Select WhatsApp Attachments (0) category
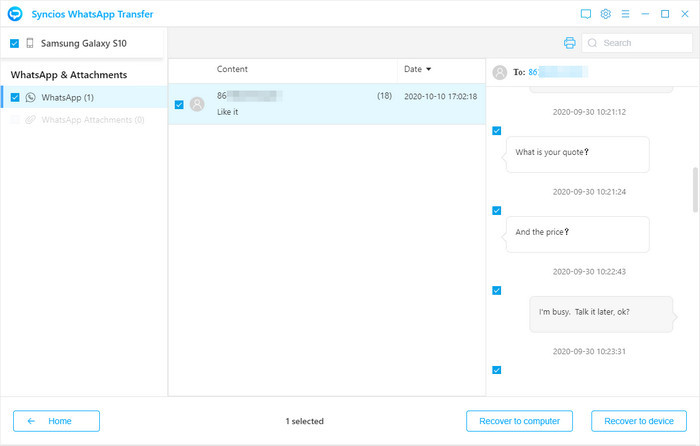This screenshot has width=700, height=446. (84, 120)
